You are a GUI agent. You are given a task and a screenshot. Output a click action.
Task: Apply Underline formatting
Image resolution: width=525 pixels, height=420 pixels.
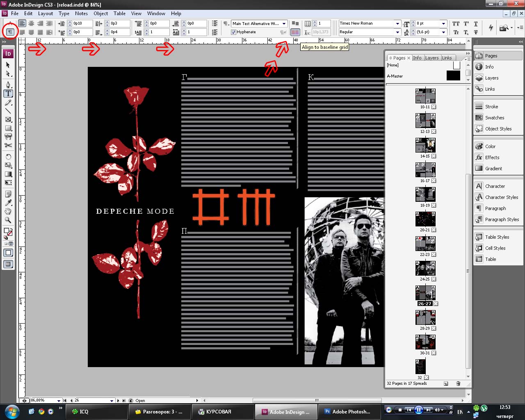tap(476, 24)
